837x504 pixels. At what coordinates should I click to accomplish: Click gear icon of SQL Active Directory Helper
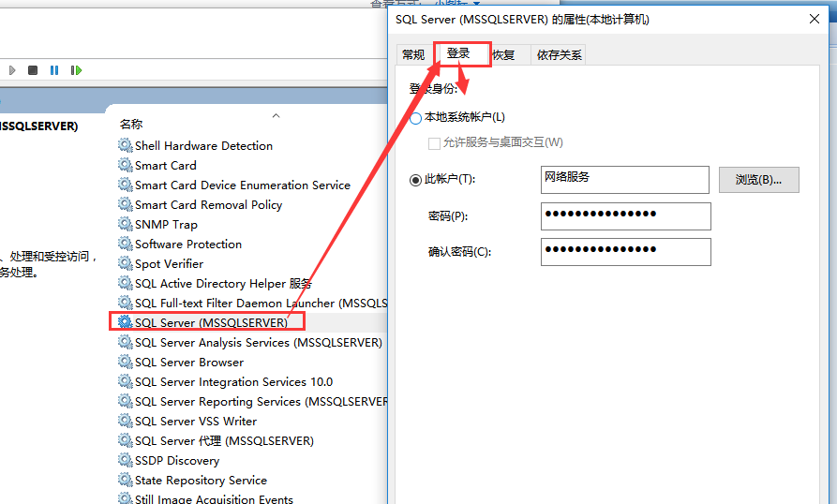126,283
